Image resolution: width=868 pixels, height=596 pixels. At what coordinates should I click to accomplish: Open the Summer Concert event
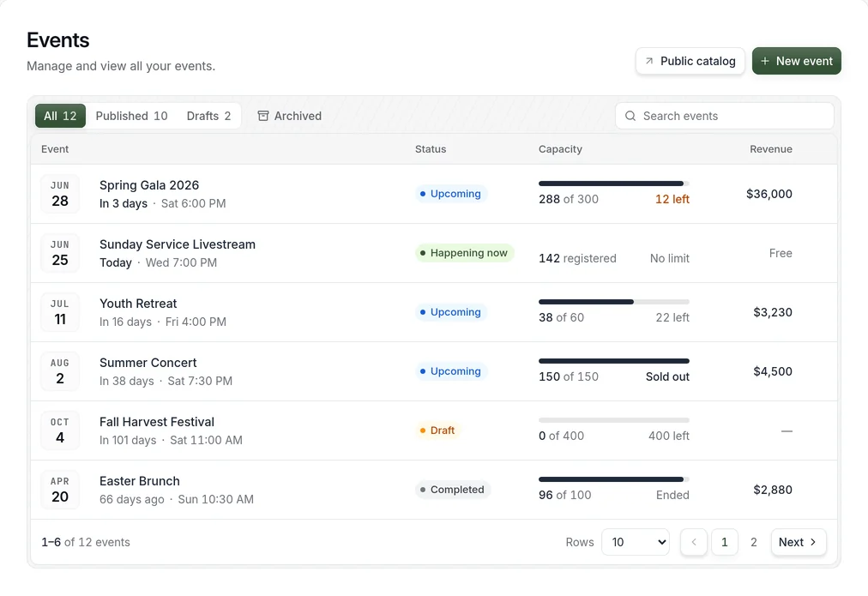pyautogui.click(x=148, y=363)
